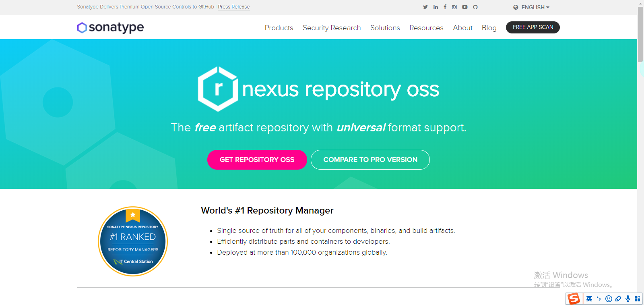Open the Press Release link
Image resolution: width=644 pixels, height=305 pixels.
[234, 7]
